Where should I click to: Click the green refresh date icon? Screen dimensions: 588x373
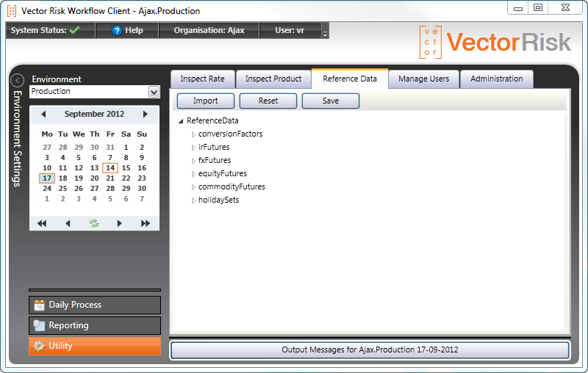click(x=94, y=223)
